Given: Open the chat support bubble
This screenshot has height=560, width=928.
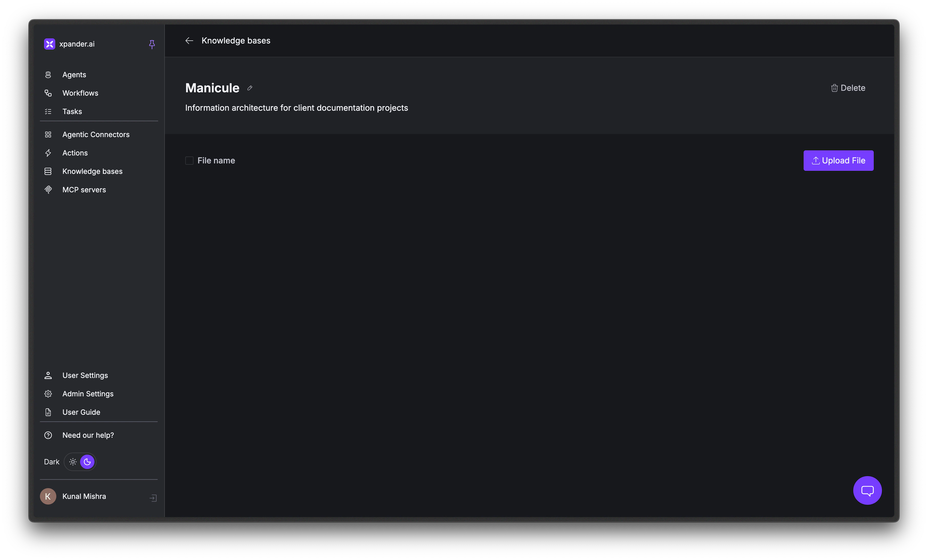Looking at the screenshot, I should coord(867,490).
